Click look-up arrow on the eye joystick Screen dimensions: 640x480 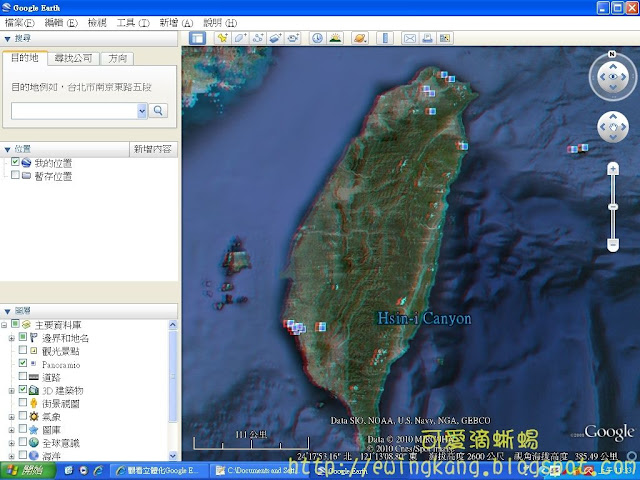click(613, 66)
